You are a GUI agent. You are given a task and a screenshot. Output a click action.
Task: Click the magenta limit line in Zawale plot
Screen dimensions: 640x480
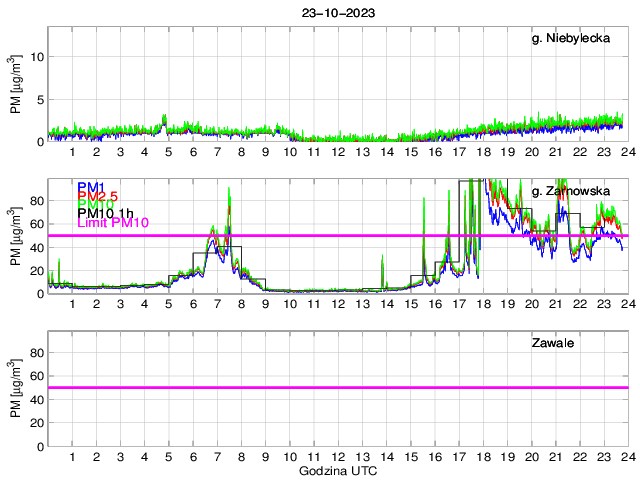click(x=338, y=387)
